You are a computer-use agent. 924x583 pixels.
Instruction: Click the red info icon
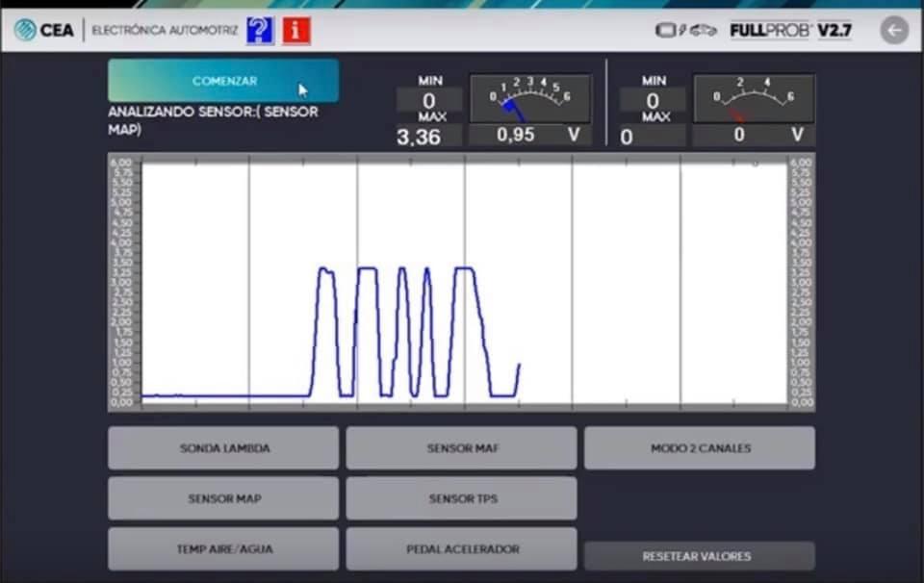pyautogui.click(x=296, y=30)
